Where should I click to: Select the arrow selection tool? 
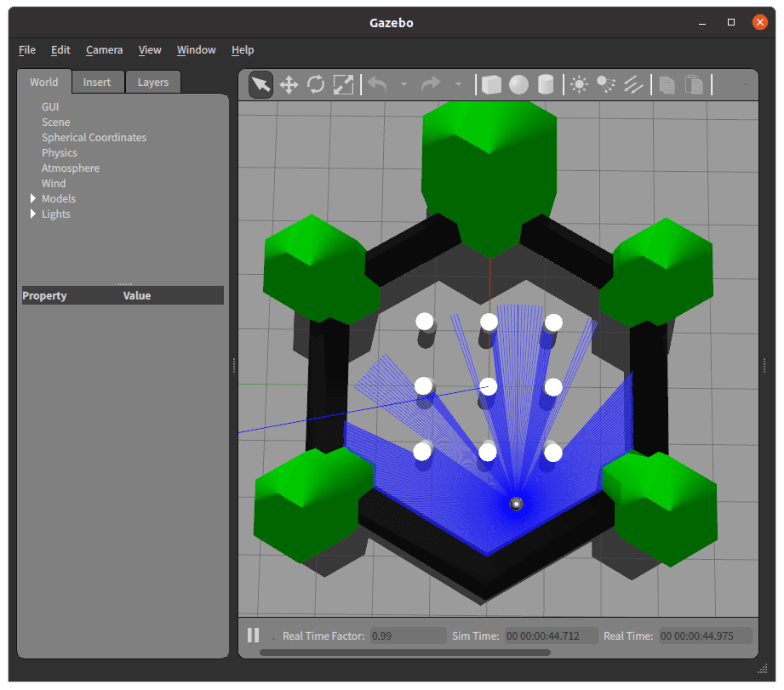click(260, 84)
